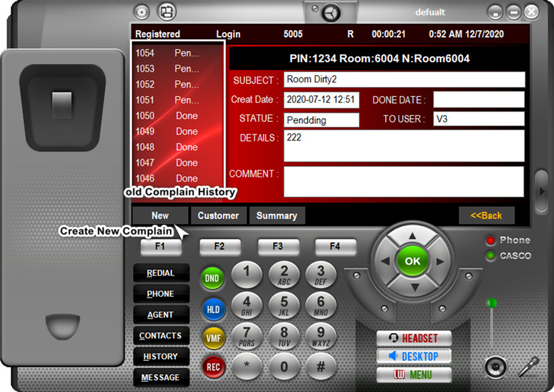Screen dimensions: 554x392
Task: Click the settings gear icon at top
Action: 142,12
